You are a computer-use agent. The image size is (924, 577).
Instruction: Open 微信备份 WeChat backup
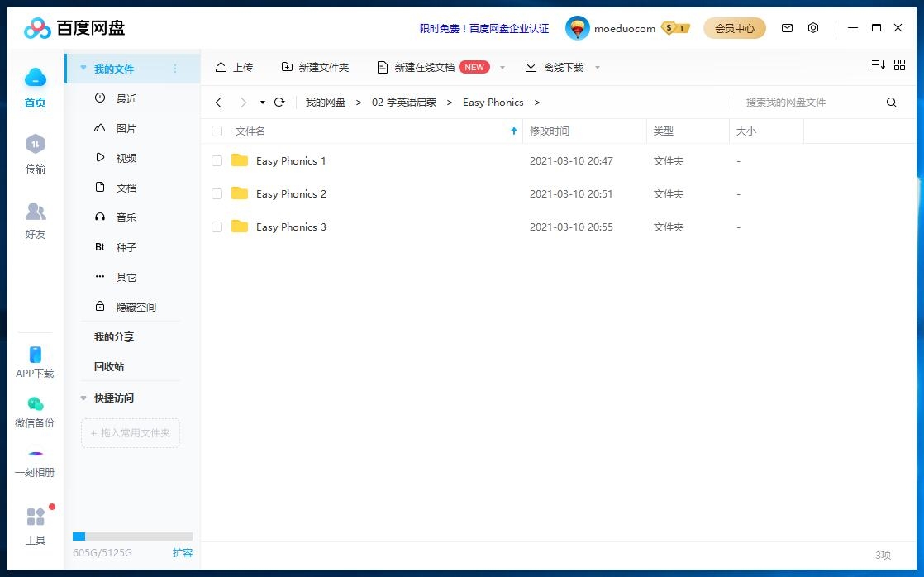point(35,410)
